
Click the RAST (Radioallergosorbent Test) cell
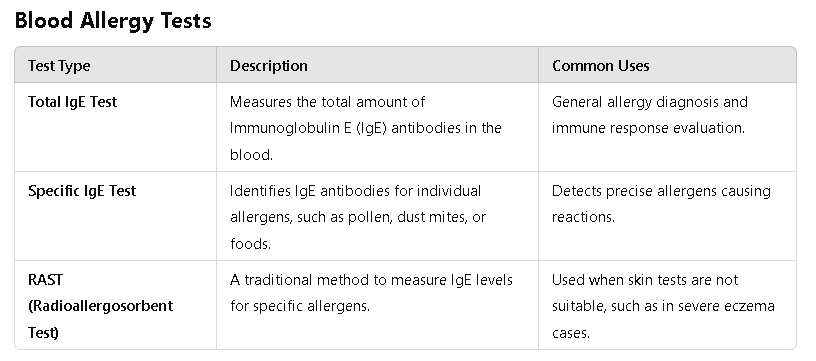click(116, 305)
